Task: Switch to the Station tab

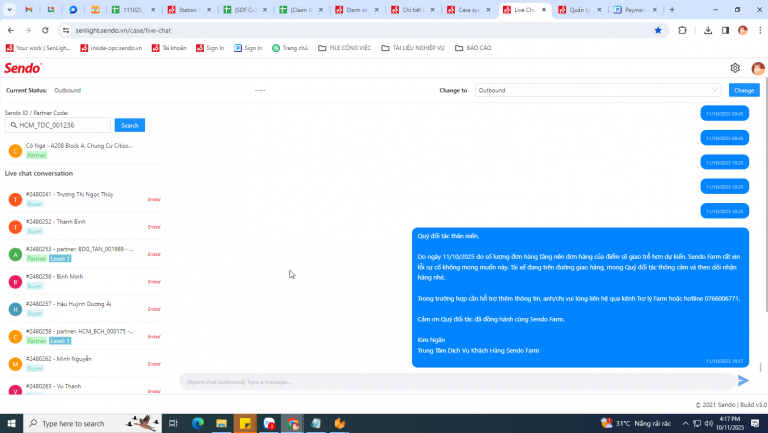Action: (189, 9)
